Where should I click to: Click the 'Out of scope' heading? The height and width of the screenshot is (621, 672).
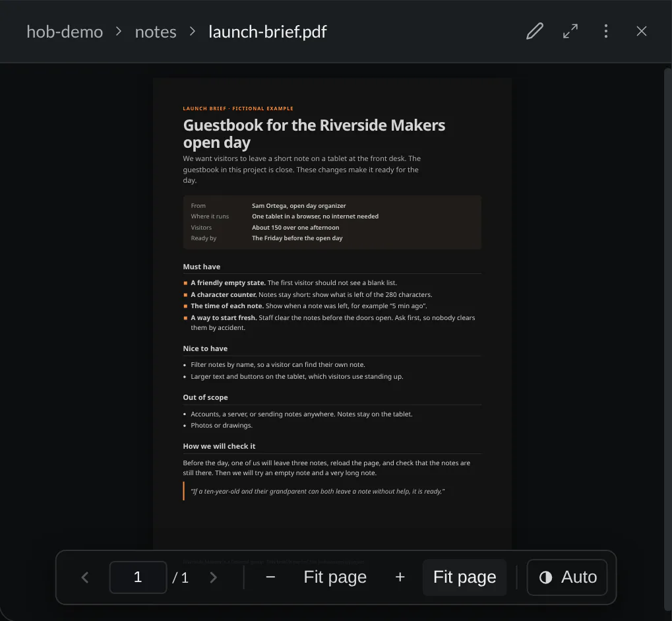(205, 397)
